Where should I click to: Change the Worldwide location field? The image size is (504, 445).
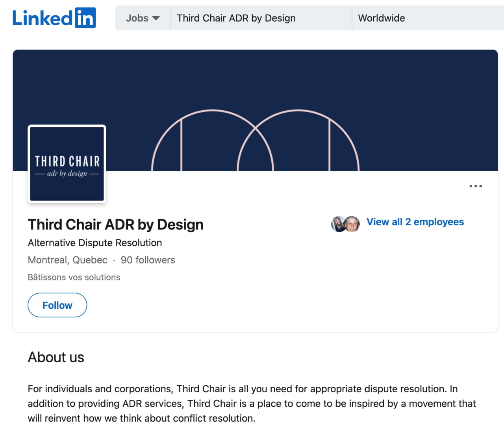point(428,18)
